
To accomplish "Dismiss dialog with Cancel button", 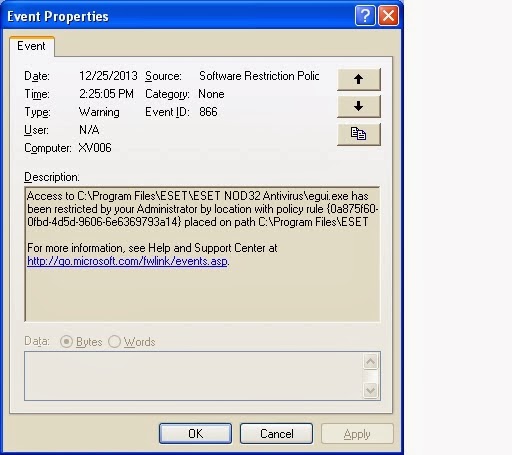I will (276, 434).
